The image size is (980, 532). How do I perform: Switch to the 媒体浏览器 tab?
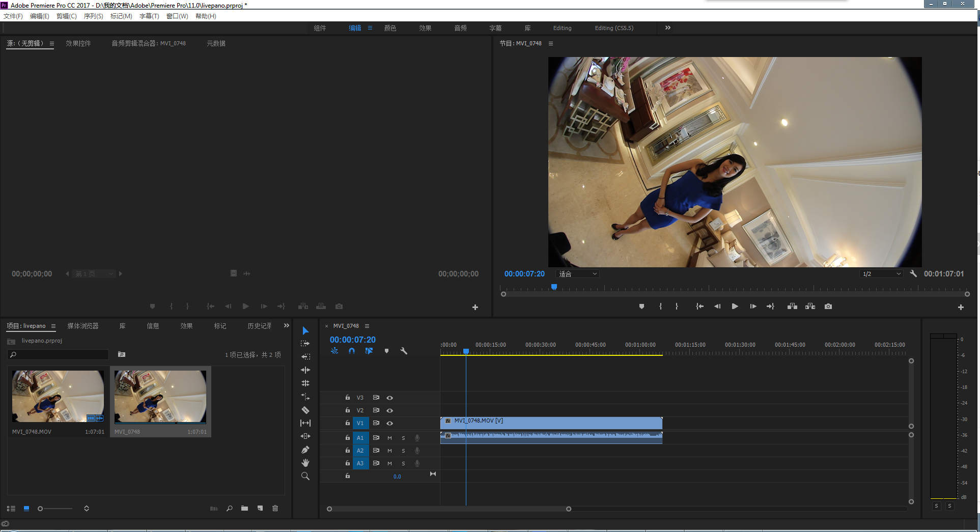point(83,326)
